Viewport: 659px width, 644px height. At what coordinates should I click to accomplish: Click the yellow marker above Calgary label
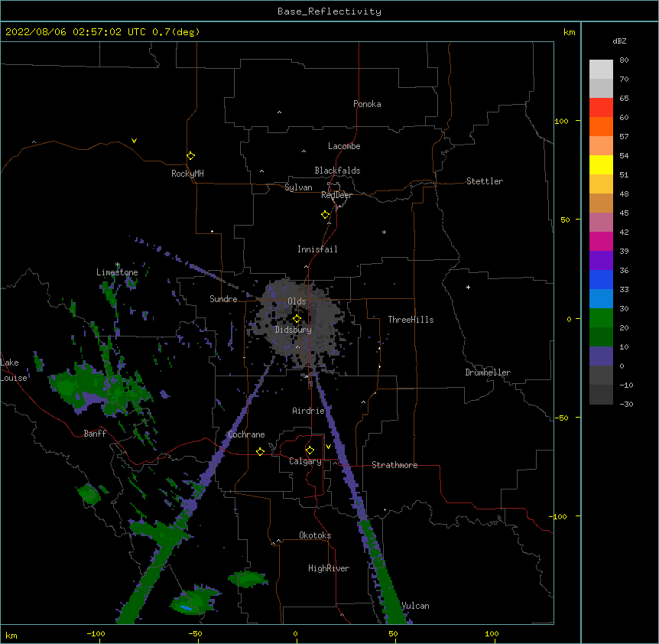tap(310, 450)
